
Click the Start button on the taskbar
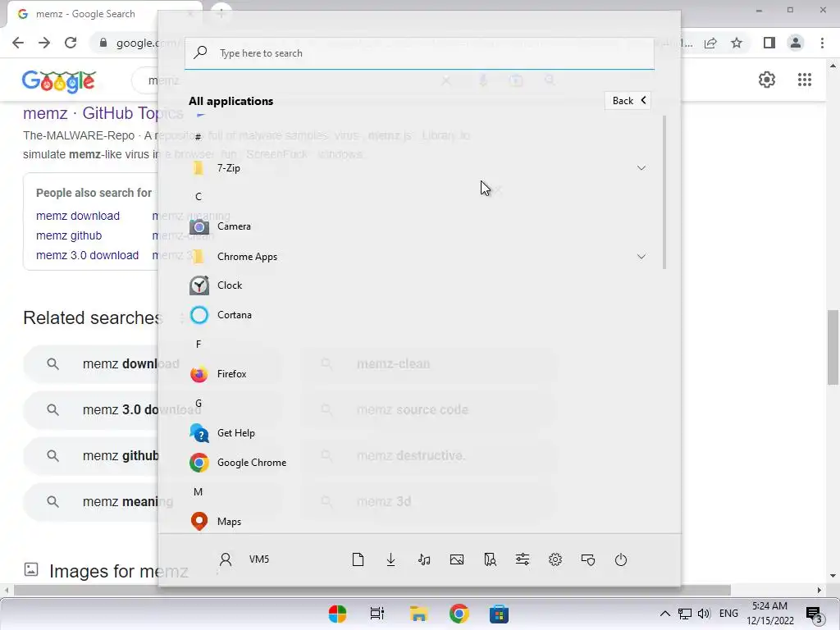pos(337,614)
